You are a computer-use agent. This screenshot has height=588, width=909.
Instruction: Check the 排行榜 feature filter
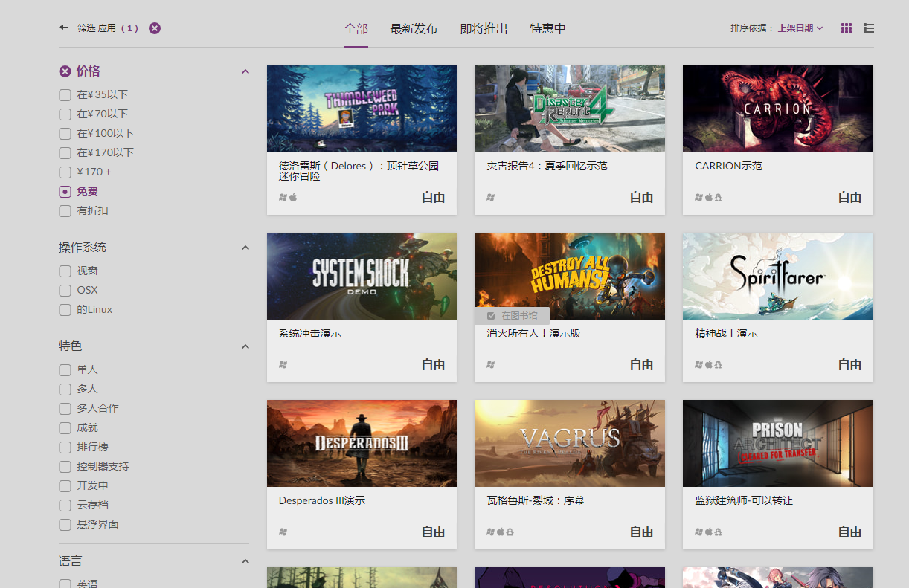pos(65,447)
